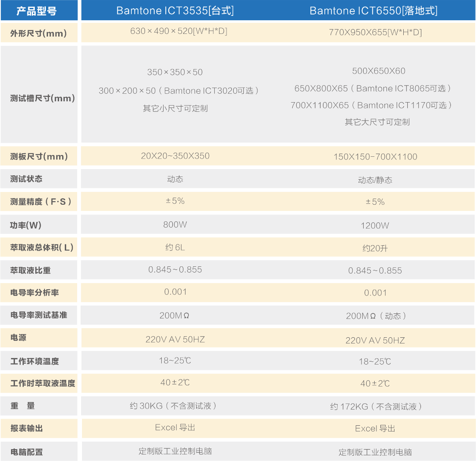Click the 1200W power value
Image resolution: width=476 pixels, height=461 pixels.
[375, 225]
